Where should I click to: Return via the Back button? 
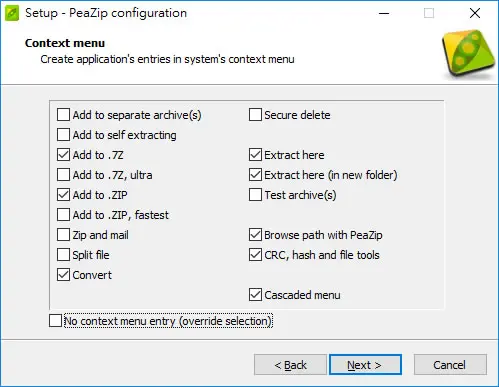point(290,365)
